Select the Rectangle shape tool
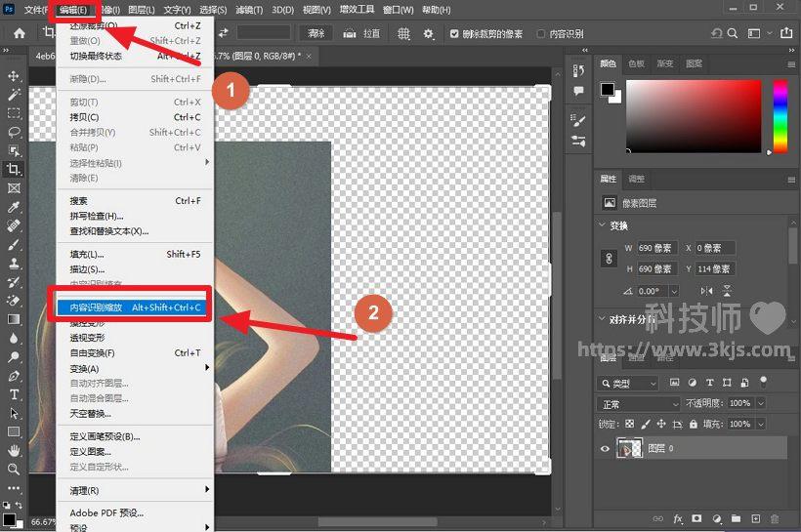 (14, 431)
